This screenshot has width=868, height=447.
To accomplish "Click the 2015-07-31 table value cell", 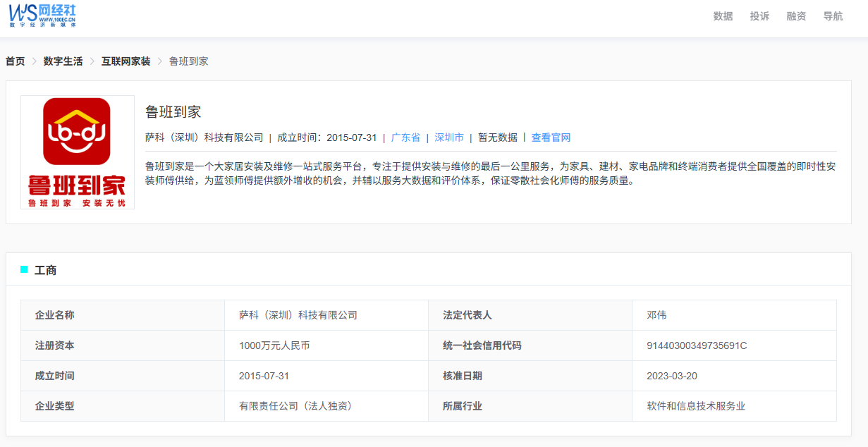I will (326, 376).
